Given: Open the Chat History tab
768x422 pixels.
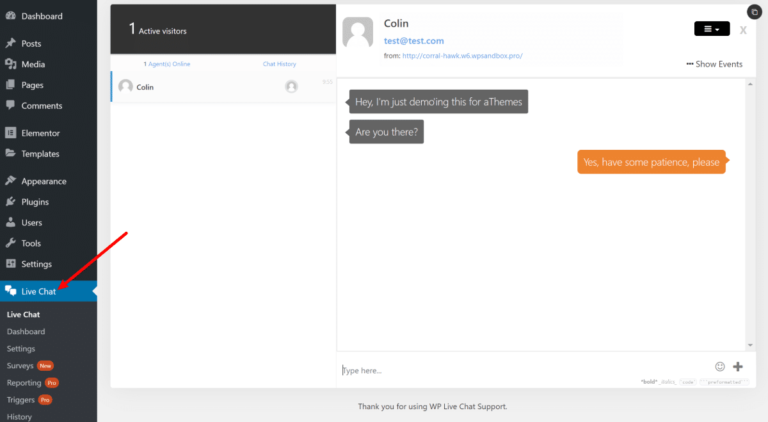Looking at the screenshot, I should coord(281,64).
